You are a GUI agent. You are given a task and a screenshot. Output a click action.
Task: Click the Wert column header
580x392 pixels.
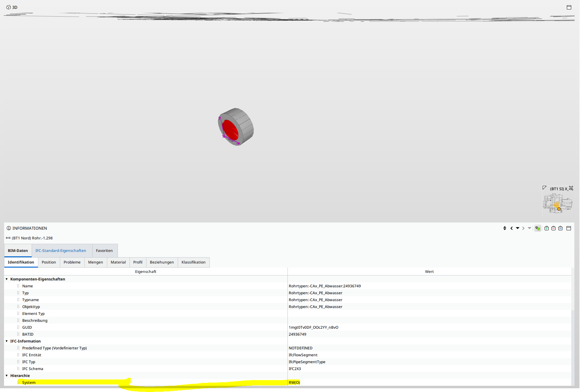coord(429,272)
